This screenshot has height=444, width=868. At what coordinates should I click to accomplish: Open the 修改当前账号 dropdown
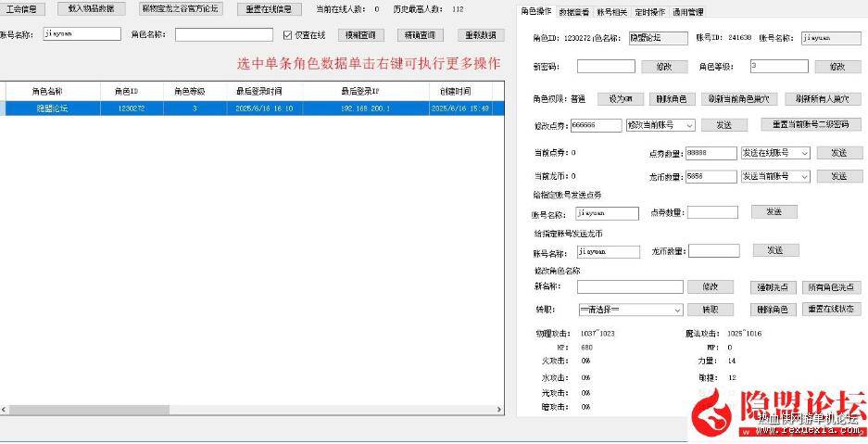[x=660, y=125]
